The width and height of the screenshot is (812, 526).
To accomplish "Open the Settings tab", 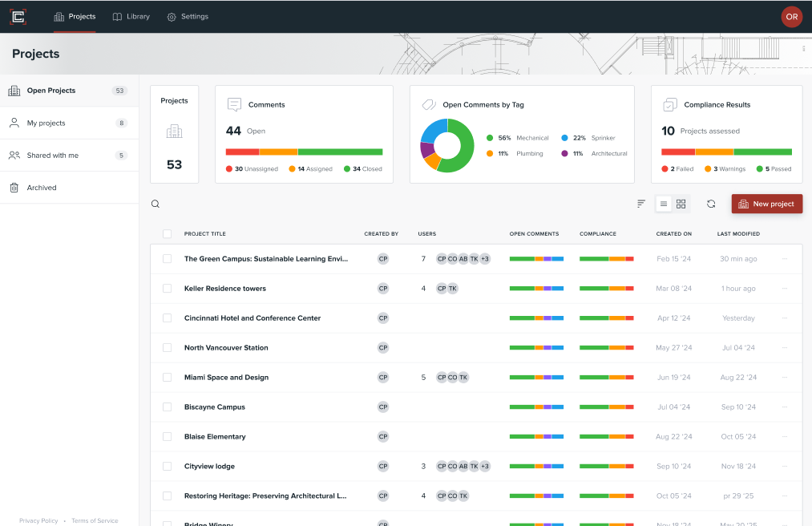I will click(188, 17).
